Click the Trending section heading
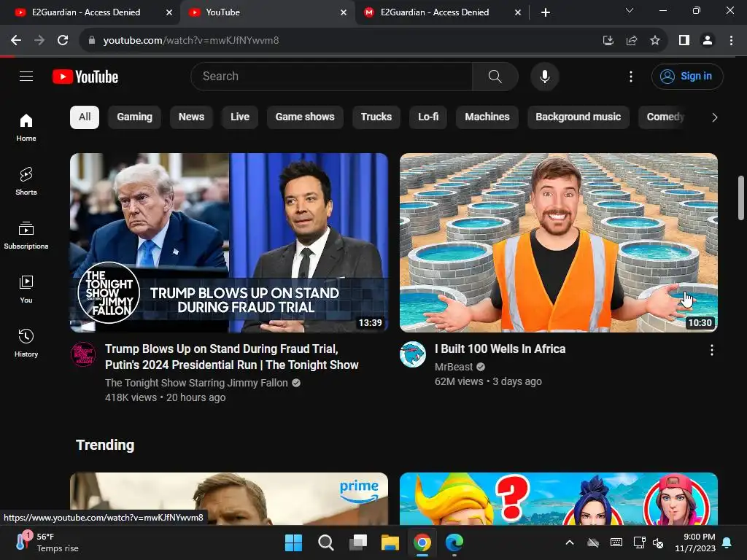The width and height of the screenshot is (747, 560). 105,445
